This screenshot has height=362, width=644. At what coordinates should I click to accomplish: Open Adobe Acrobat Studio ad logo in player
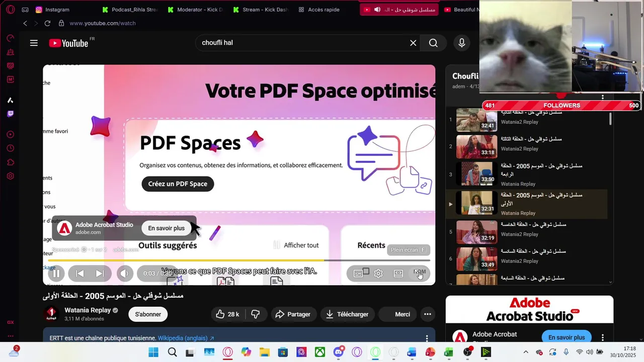click(64, 228)
